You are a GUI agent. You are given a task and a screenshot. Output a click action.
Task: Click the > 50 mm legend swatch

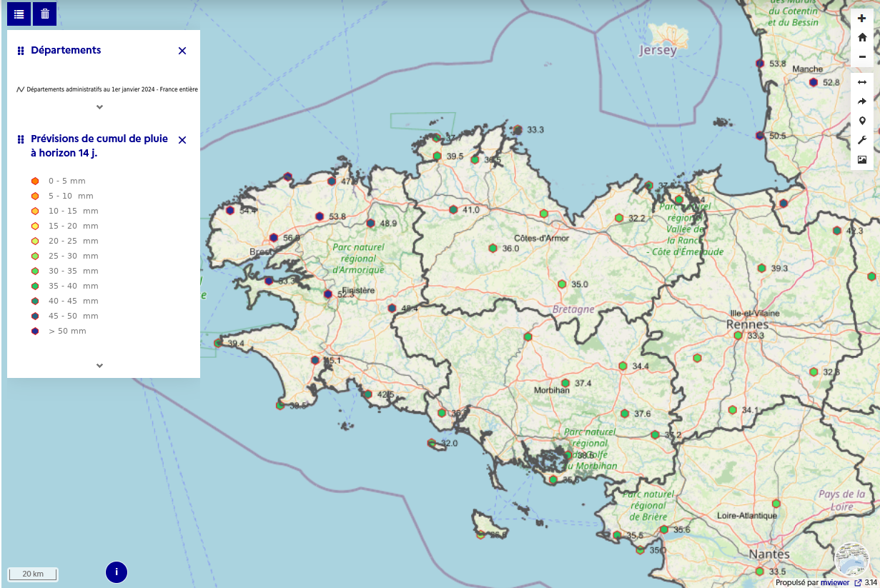coord(35,331)
